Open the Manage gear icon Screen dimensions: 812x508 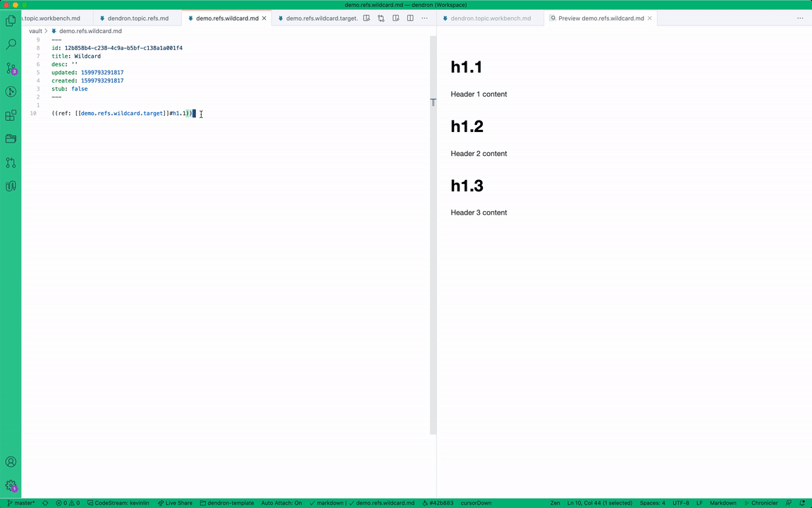(x=11, y=485)
